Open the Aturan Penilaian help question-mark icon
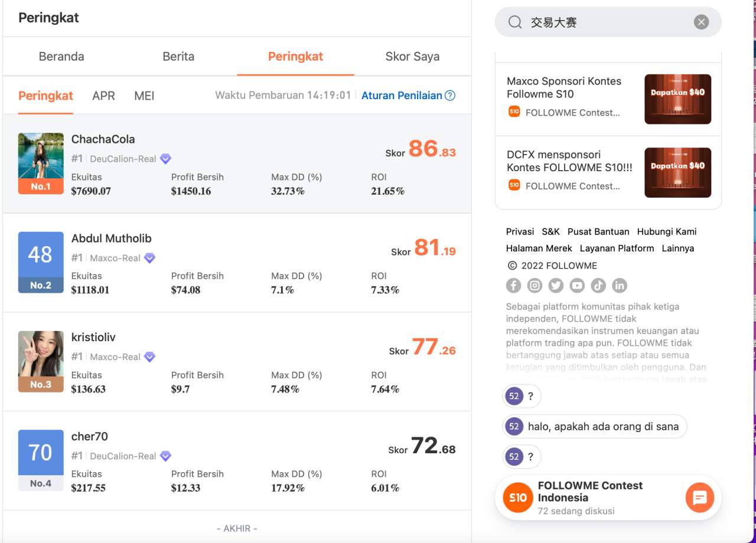Viewport: 756px width, 543px height. click(x=450, y=96)
